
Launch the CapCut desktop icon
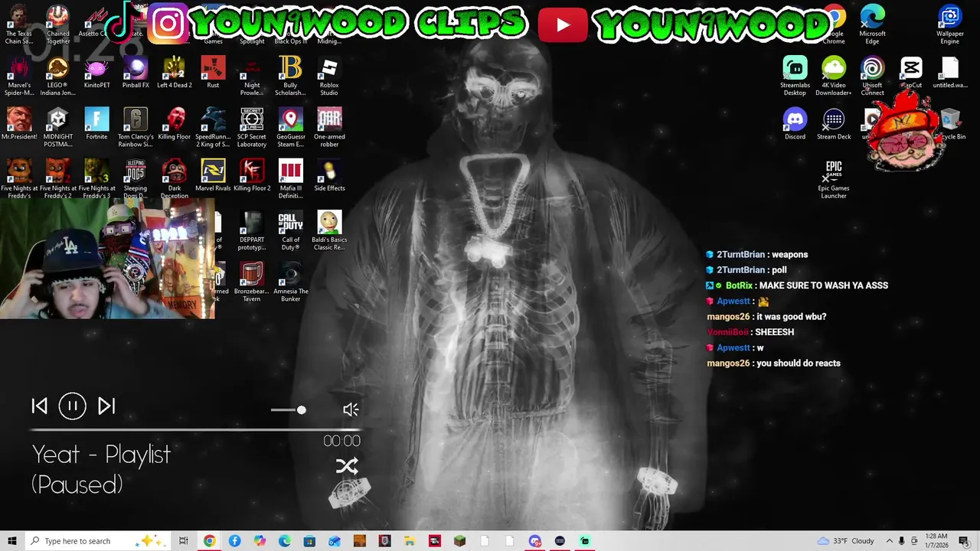(x=911, y=73)
